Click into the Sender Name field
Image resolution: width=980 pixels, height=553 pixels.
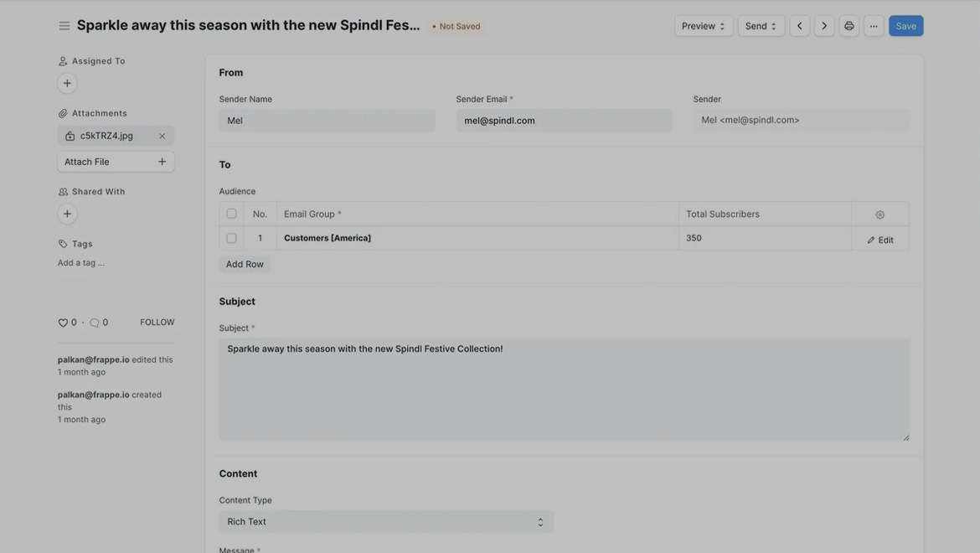(327, 121)
